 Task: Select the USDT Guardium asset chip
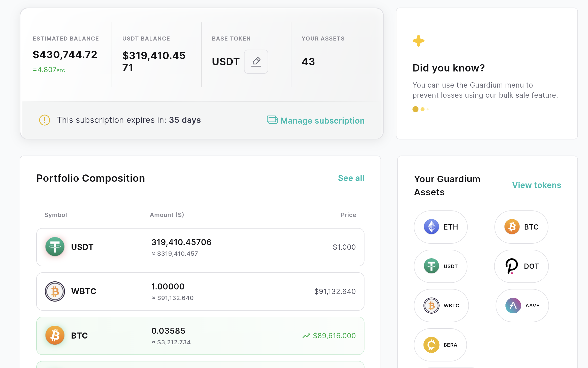pyautogui.click(x=440, y=266)
